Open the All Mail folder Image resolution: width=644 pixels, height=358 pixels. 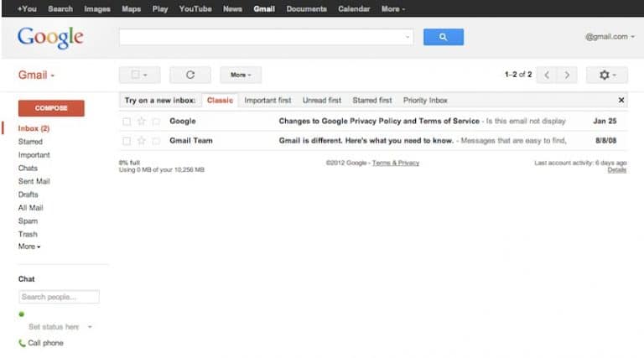coord(30,208)
